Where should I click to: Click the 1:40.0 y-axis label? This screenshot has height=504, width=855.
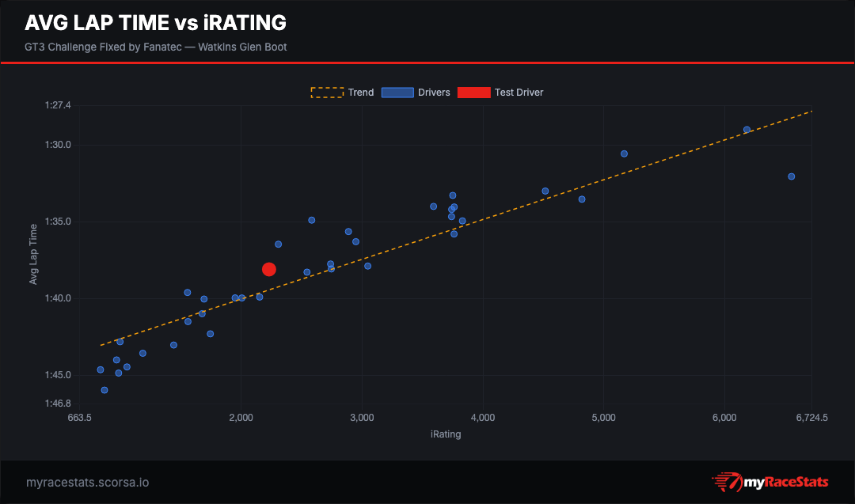click(58, 298)
